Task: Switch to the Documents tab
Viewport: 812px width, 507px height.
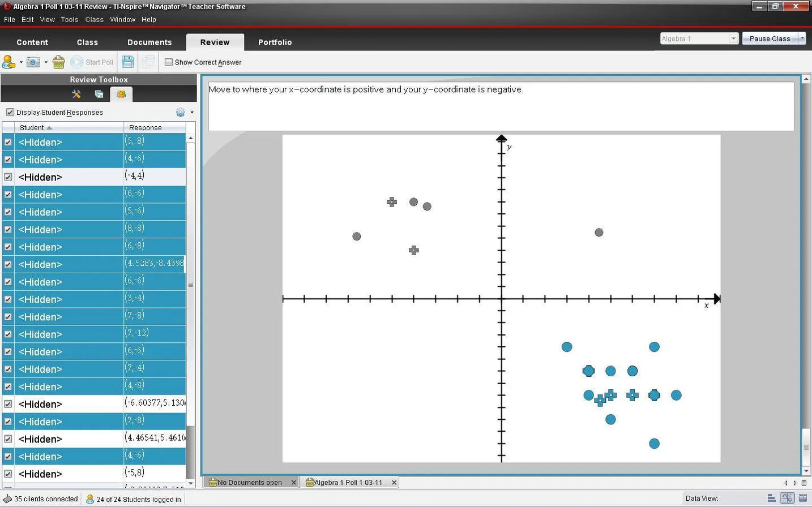Action: (149, 42)
